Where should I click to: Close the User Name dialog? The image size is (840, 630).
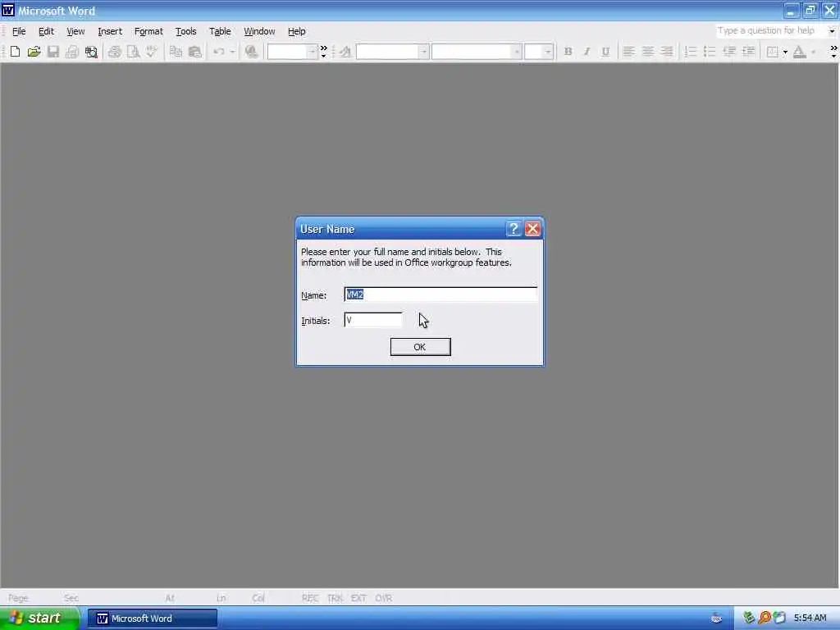click(x=532, y=229)
